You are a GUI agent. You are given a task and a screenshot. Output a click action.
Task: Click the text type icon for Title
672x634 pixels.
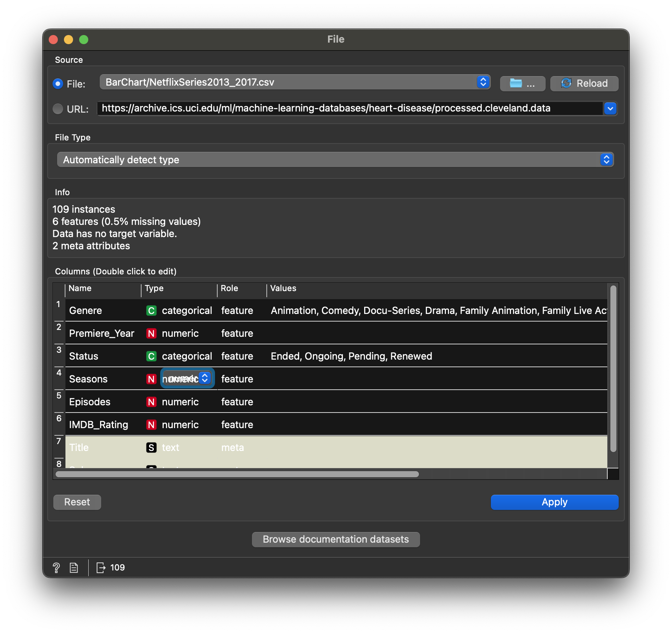tap(151, 448)
